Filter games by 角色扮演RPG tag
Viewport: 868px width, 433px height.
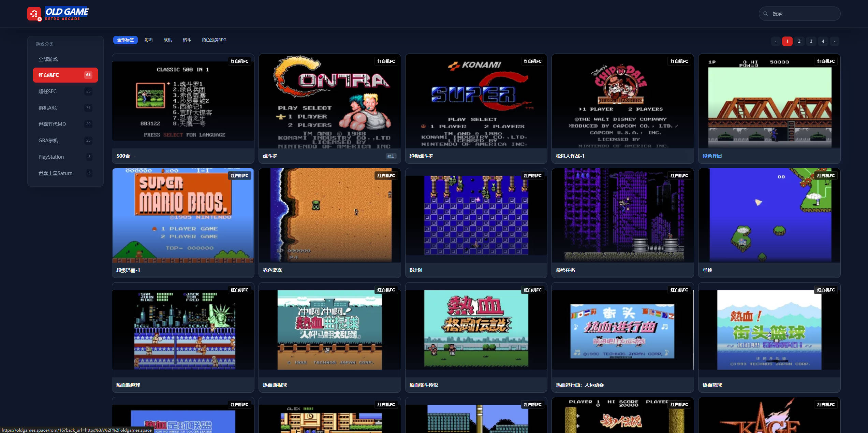click(214, 40)
